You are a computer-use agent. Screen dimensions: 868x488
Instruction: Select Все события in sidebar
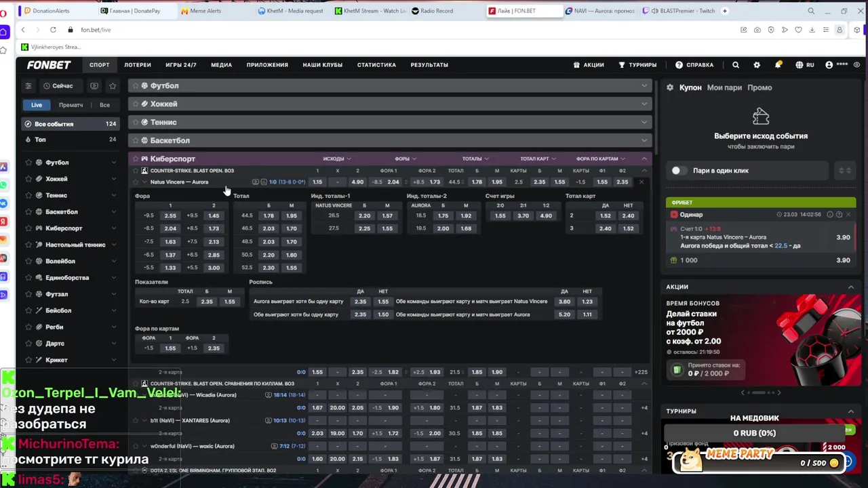click(70, 124)
